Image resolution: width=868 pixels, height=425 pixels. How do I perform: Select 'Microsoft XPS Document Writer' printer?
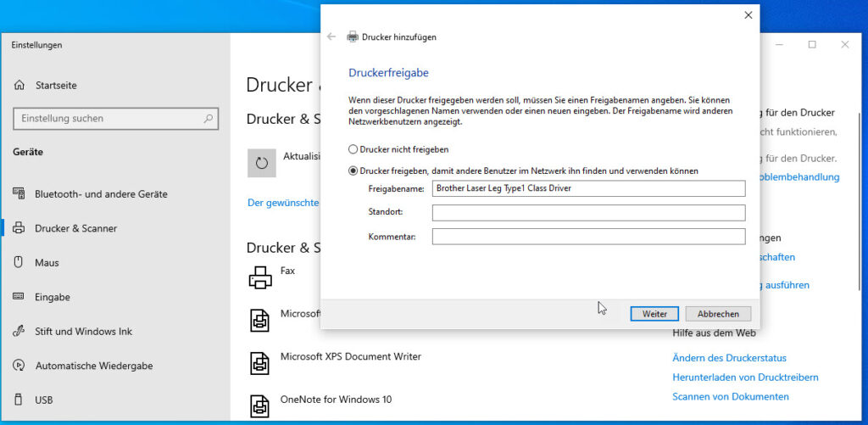coord(350,356)
